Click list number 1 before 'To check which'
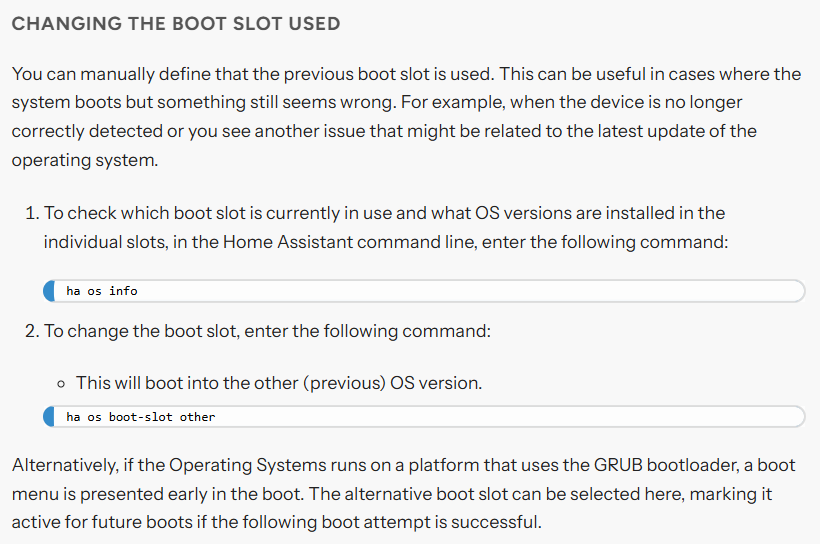The height and width of the screenshot is (544, 820). (32, 213)
